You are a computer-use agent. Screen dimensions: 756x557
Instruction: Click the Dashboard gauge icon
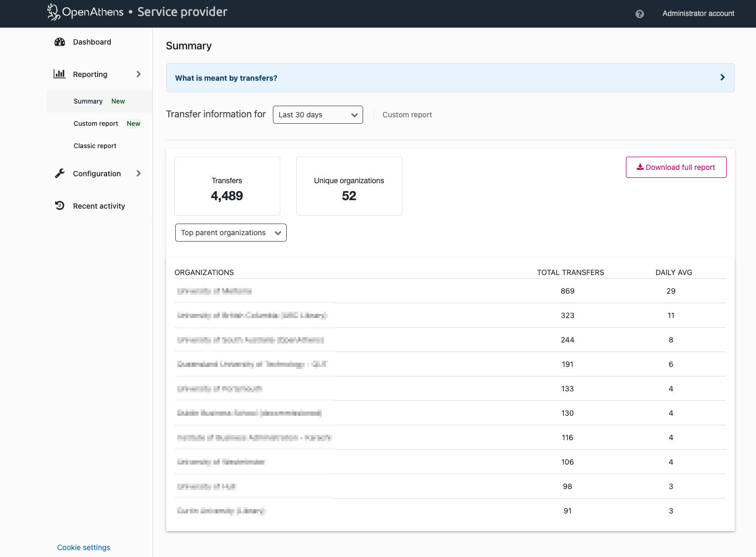[59, 42]
